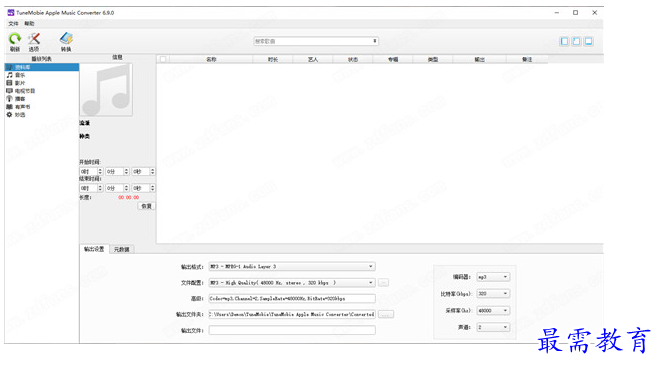Screen dimensions: 659x372
Task: Open the codec (编码器) mp3 dropdown
Action: [493, 277]
